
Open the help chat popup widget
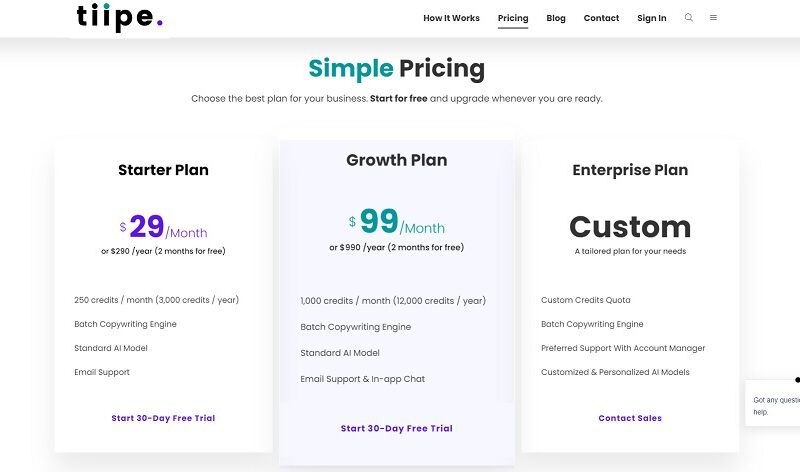tap(775, 404)
